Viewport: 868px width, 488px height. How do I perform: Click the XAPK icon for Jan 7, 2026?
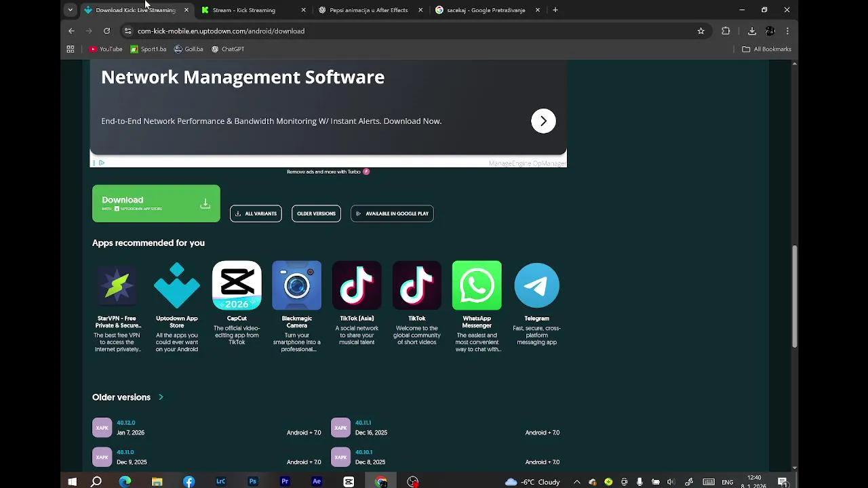102,428
